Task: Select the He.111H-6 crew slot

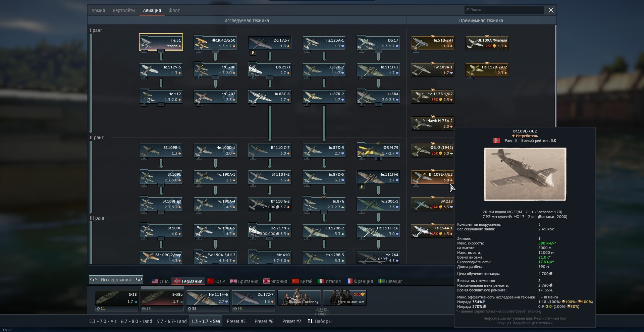Action: click(208, 300)
